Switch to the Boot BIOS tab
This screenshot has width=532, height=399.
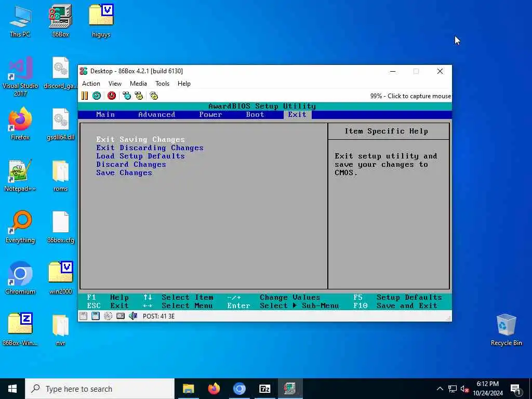[255, 115]
